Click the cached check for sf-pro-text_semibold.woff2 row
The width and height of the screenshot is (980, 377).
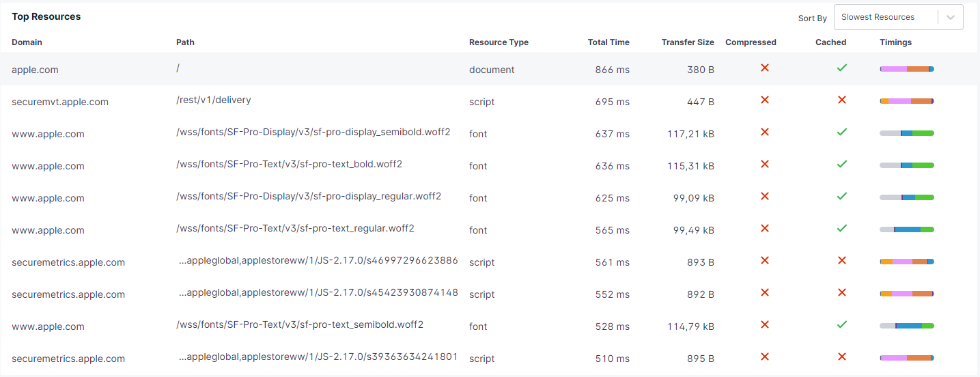(842, 324)
